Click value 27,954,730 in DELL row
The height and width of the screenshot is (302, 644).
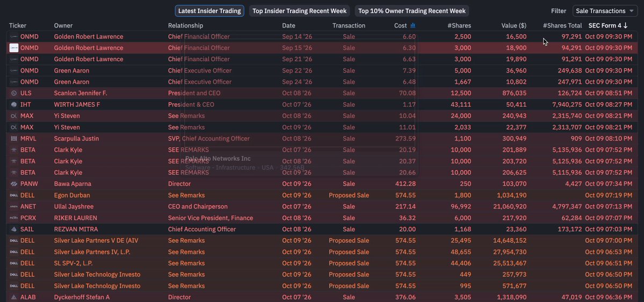click(x=510, y=252)
